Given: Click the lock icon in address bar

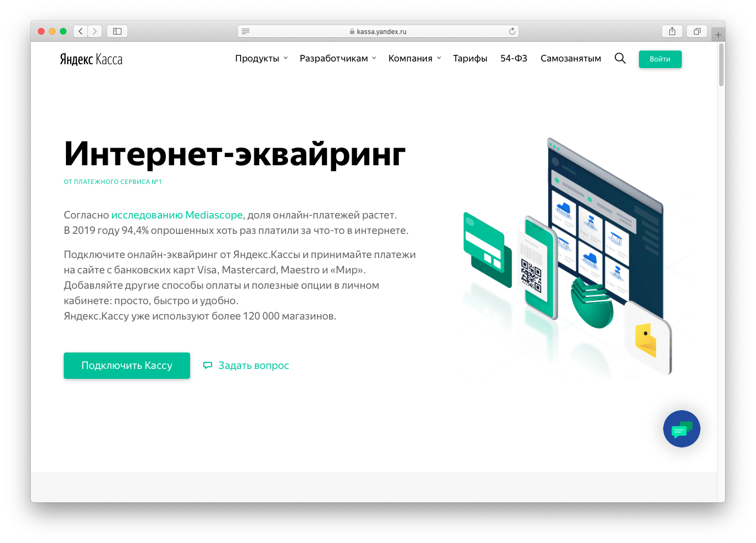Looking at the screenshot, I should pos(352,32).
